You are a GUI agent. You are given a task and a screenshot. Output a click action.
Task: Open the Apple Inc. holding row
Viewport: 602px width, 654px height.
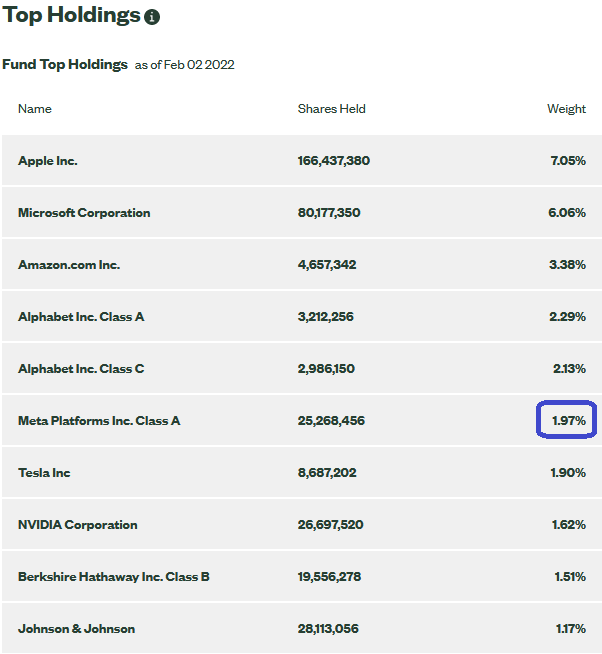[302, 160]
